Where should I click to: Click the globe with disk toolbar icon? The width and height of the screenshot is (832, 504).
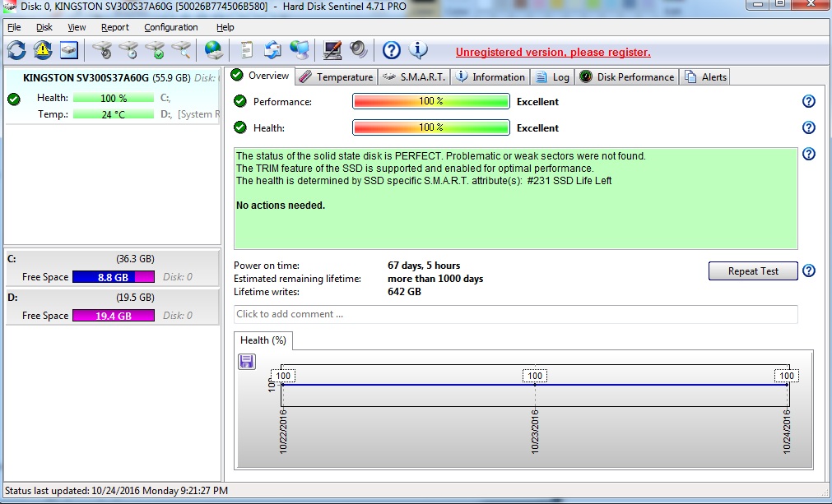[x=214, y=50]
